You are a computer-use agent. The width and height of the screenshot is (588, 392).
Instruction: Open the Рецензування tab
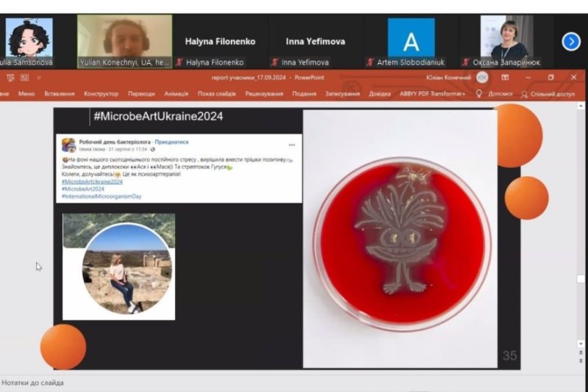tap(264, 94)
